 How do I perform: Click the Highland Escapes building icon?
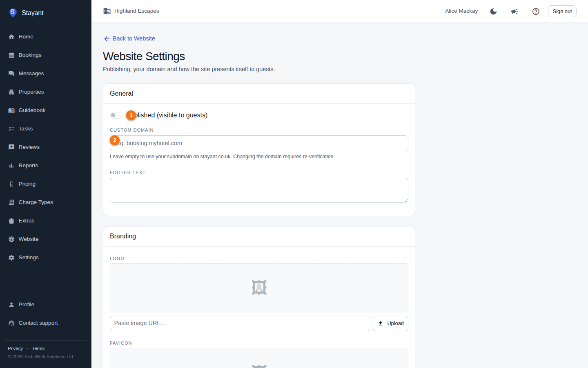107,11
